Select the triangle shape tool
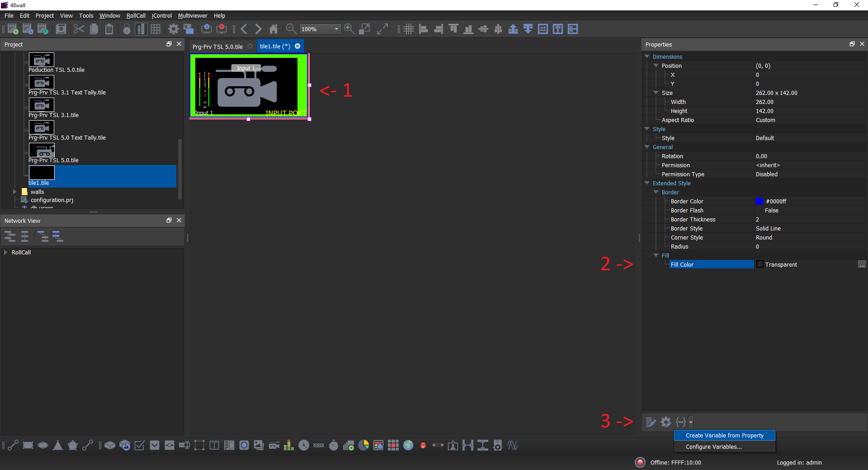Screen dimensions: 868x470 58,446
